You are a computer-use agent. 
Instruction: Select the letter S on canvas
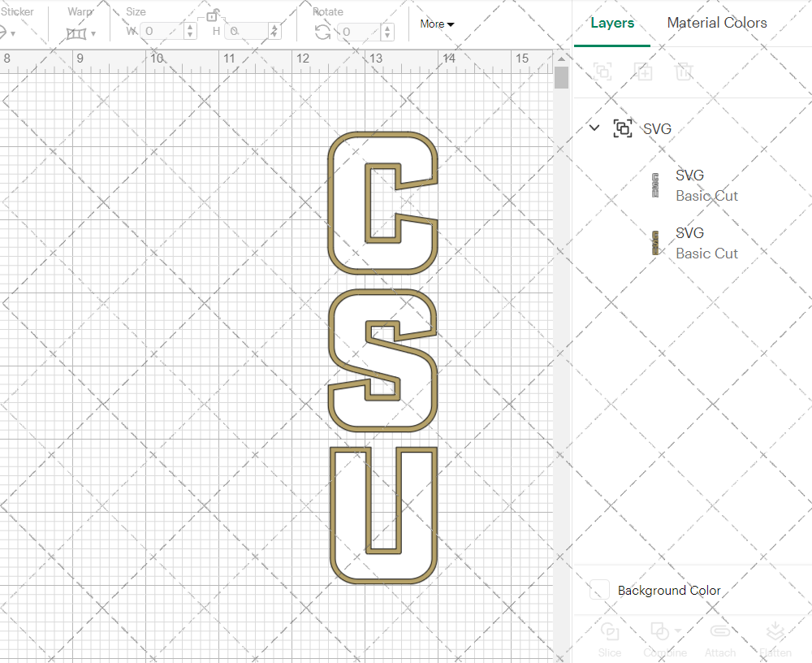point(382,361)
